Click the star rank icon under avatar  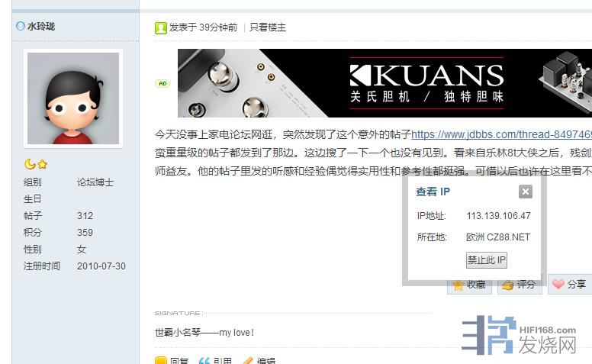42,164
